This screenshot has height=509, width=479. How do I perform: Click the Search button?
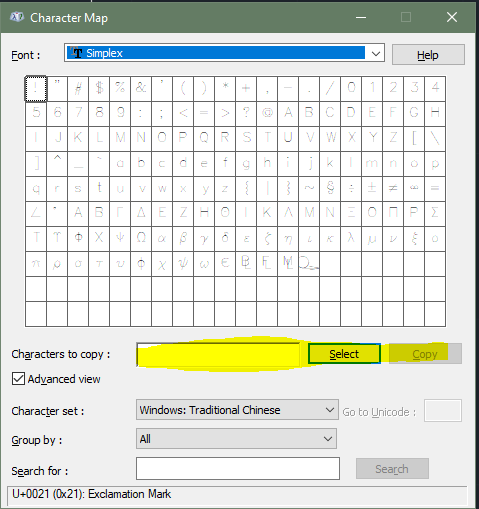point(392,469)
